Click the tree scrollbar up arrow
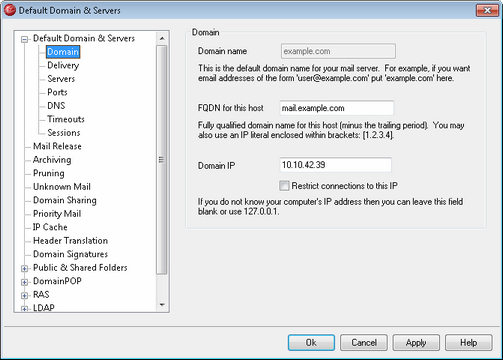 point(162,39)
